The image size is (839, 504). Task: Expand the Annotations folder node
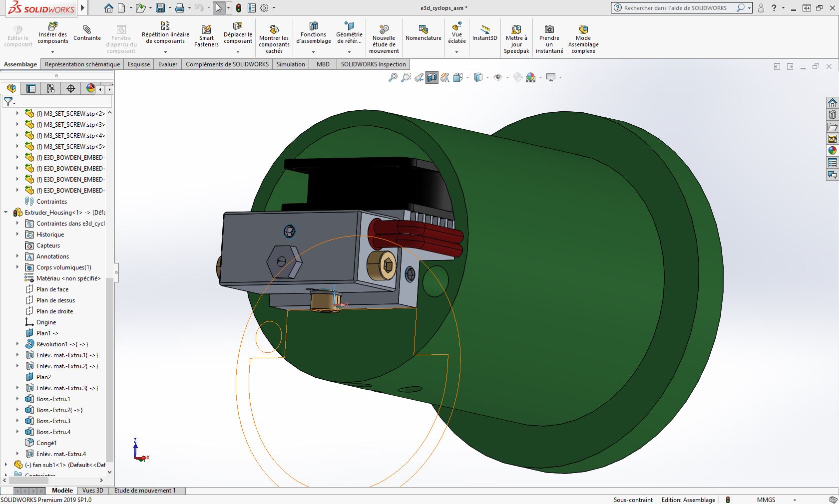pyautogui.click(x=17, y=256)
